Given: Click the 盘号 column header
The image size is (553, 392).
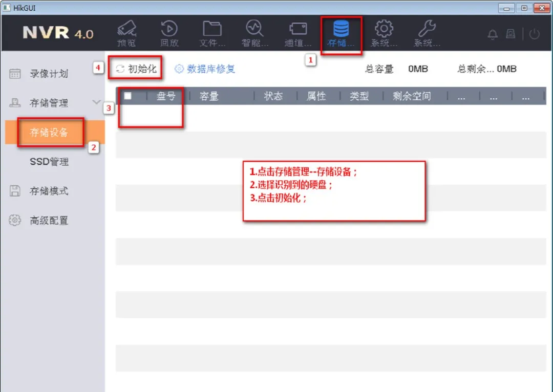Looking at the screenshot, I should 166,96.
